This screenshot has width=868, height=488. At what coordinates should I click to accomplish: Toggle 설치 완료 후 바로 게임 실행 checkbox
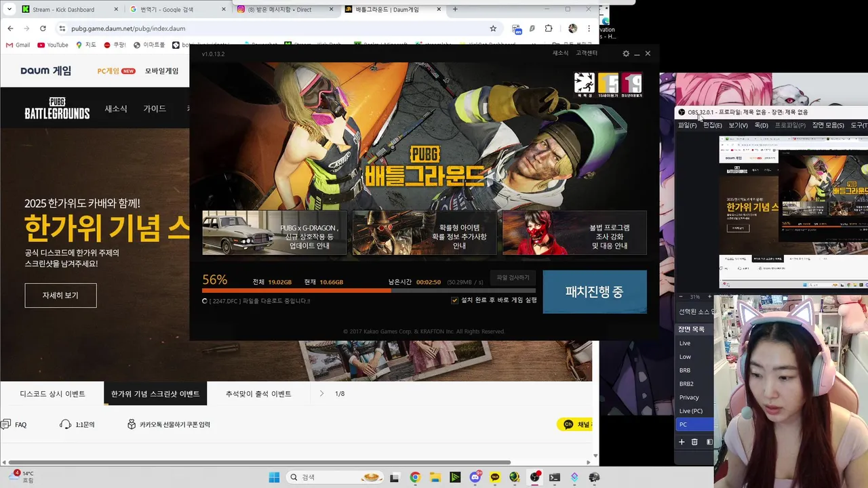tap(454, 300)
